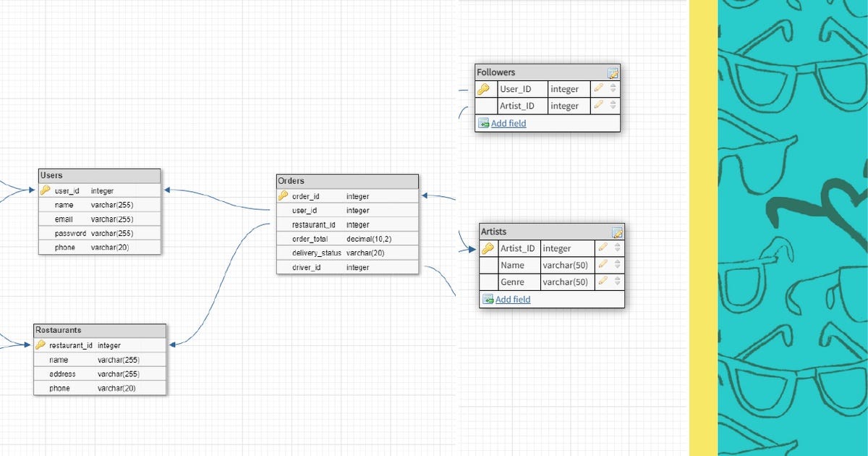Reorder Followers Artist_ID field using its arrows
Image resolution: width=868 pixels, height=456 pixels.
point(613,105)
